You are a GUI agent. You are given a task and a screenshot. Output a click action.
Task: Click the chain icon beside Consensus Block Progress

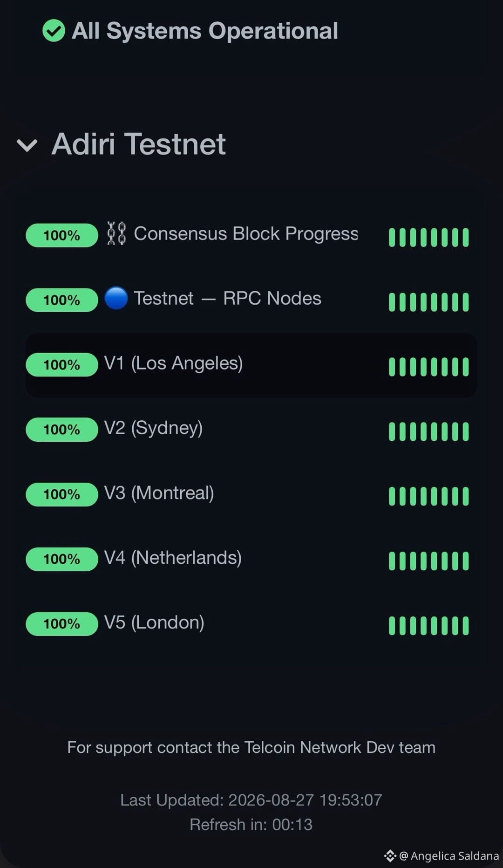click(116, 233)
